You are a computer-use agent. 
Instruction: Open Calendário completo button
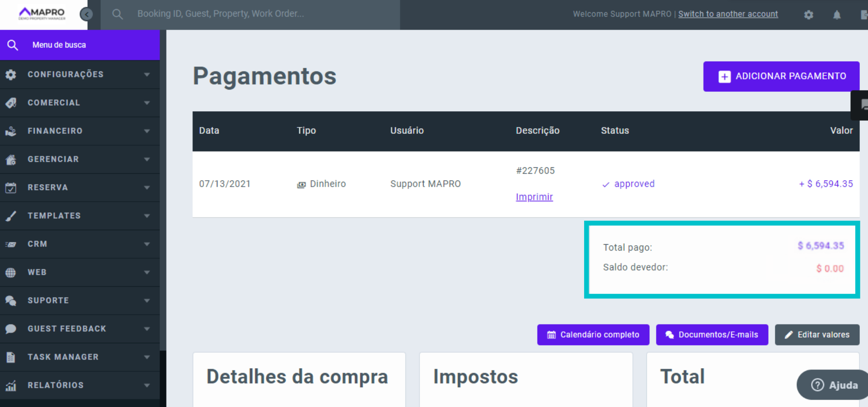[x=593, y=335]
